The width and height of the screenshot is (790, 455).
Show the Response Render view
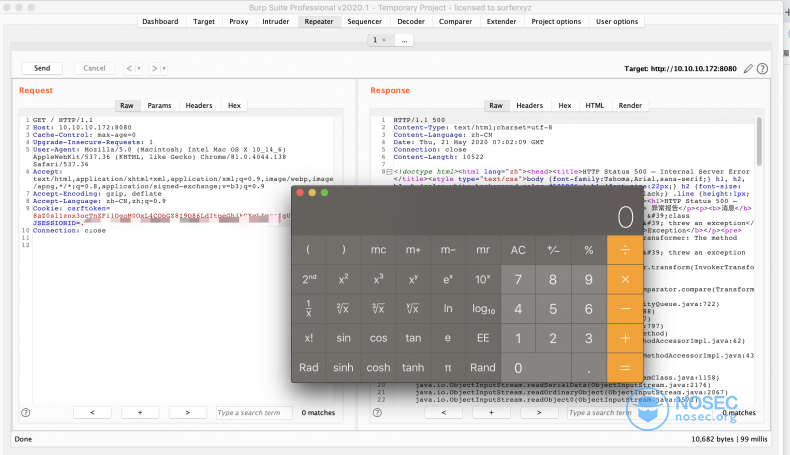point(630,105)
